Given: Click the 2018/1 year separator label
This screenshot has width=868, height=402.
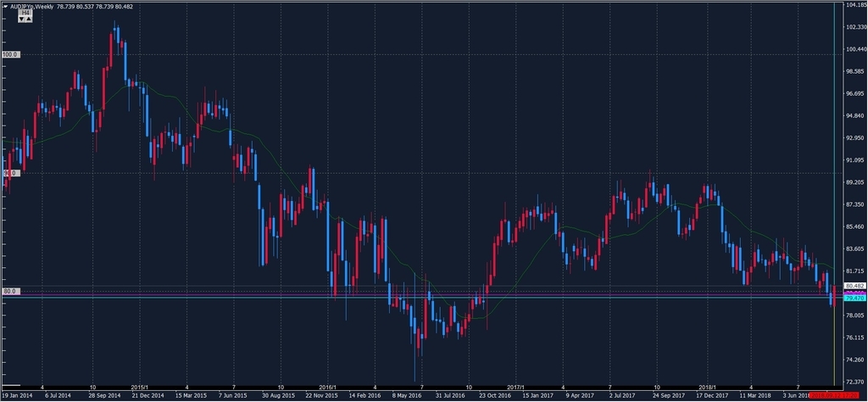Looking at the screenshot, I should pos(708,387).
